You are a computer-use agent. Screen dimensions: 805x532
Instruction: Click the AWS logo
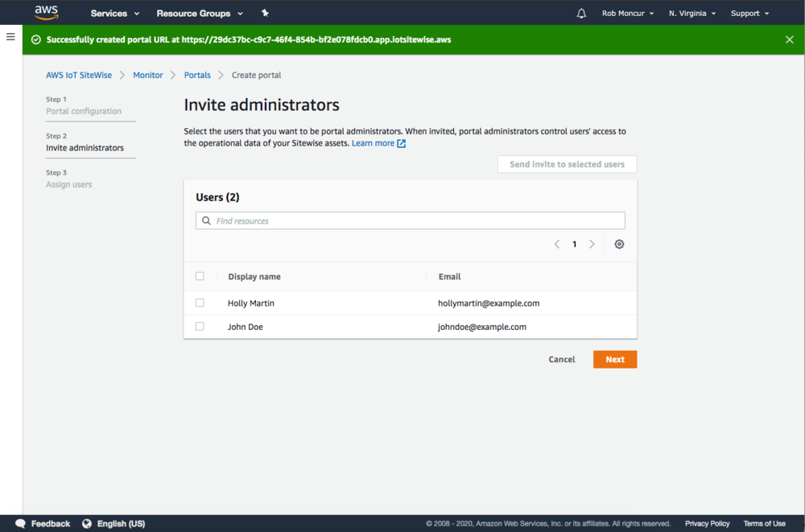(46, 13)
